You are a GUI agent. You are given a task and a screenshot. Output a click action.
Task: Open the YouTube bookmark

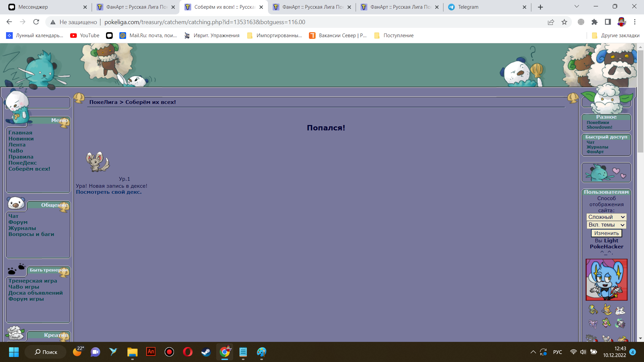point(85,36)
